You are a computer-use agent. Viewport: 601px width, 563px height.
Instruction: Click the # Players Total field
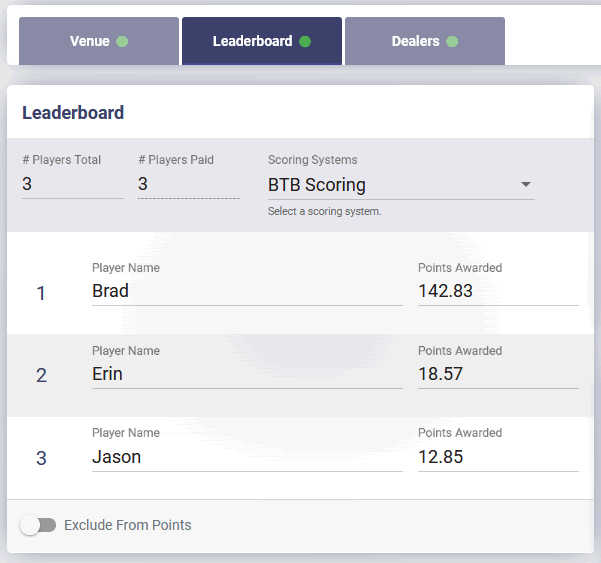click(x=73, y=184)
